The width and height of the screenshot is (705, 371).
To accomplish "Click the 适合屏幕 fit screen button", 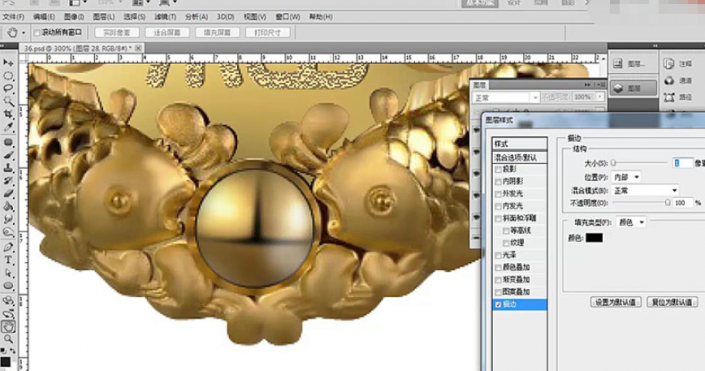I will point(167,33).
